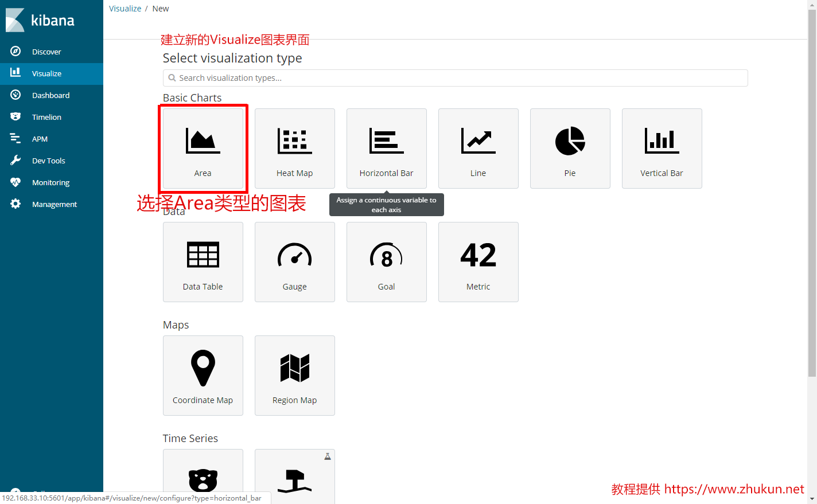Click the 'New' breadcrumb text
The width and height of the screenshot is (817, 504).
pyautogui.click(x=161, y=9)
